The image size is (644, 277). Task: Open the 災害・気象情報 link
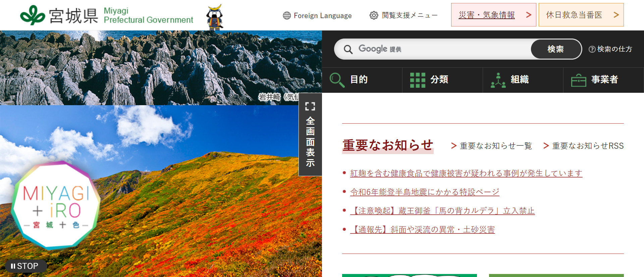(x=493, y=15)
